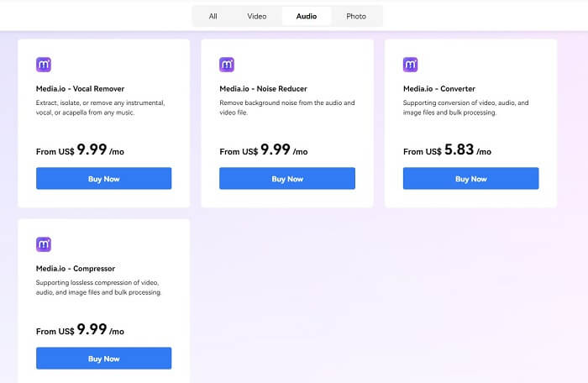
Task: Open the Video category tab
Action: tap(257, 16)
